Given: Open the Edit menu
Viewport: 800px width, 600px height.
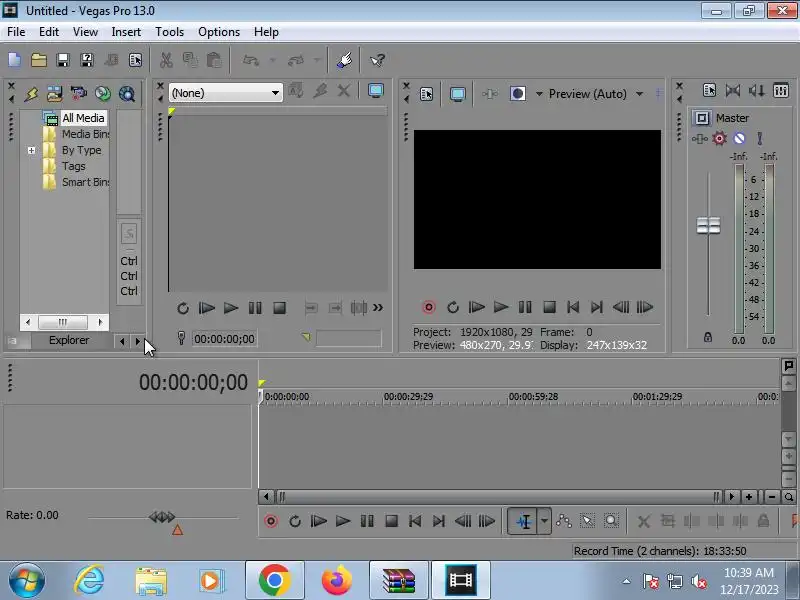Looking at the screenshot, I should (x=49, y=32).
